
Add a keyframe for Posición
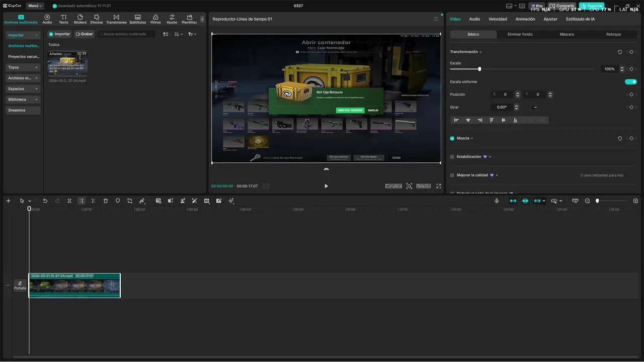pos(631,95)
